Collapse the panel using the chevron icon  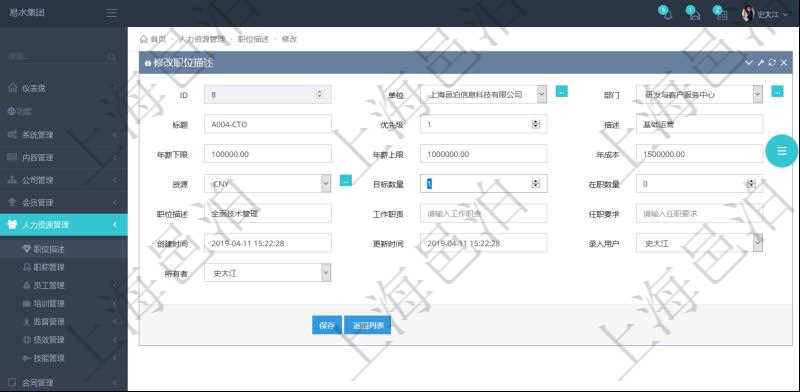coord(748,62)
